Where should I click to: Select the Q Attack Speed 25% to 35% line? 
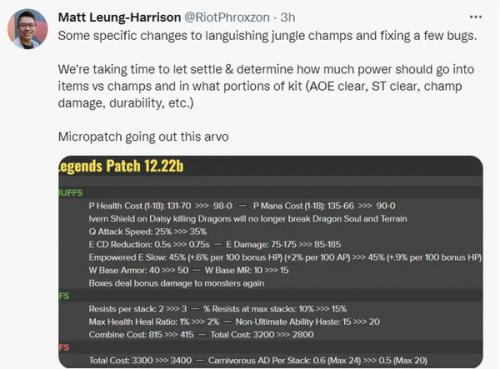pyautogui.click(x=148, y=231)
